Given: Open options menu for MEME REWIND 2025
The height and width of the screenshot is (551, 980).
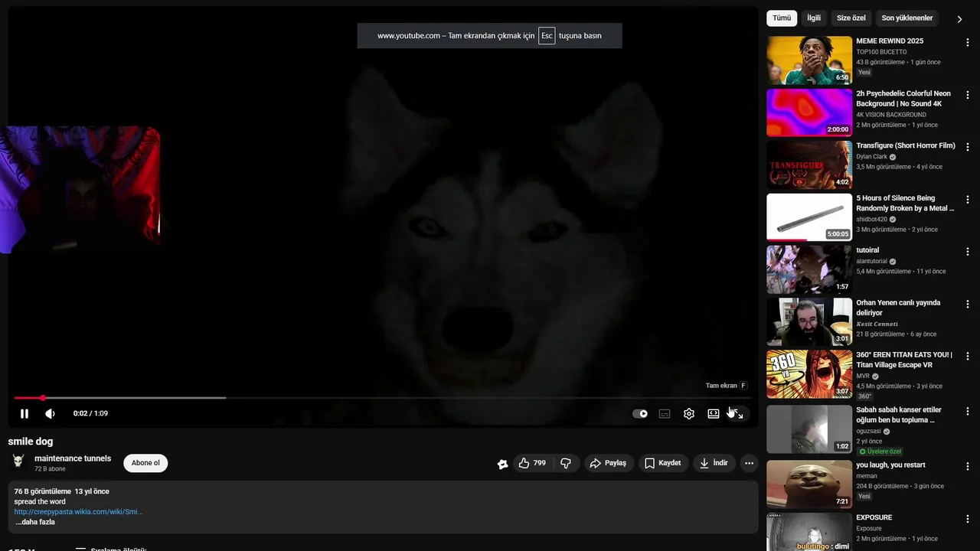Looking at the screenshot, I should click(x=968, y=42).
